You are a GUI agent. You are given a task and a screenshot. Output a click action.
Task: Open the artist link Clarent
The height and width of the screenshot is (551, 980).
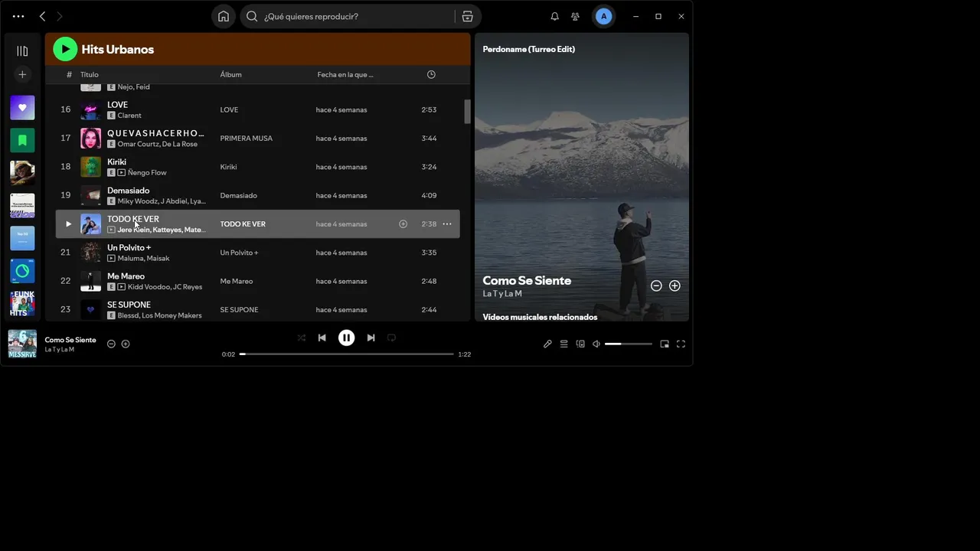pos(129,116)
